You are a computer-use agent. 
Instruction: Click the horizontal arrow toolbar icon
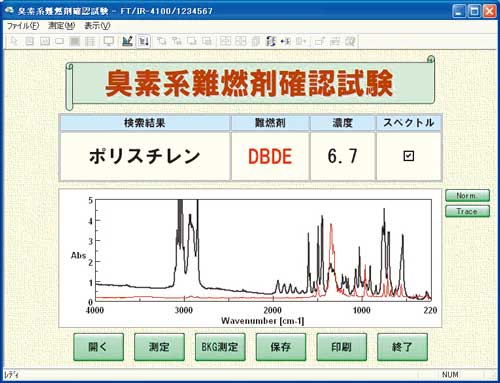(x=286, y=41)
